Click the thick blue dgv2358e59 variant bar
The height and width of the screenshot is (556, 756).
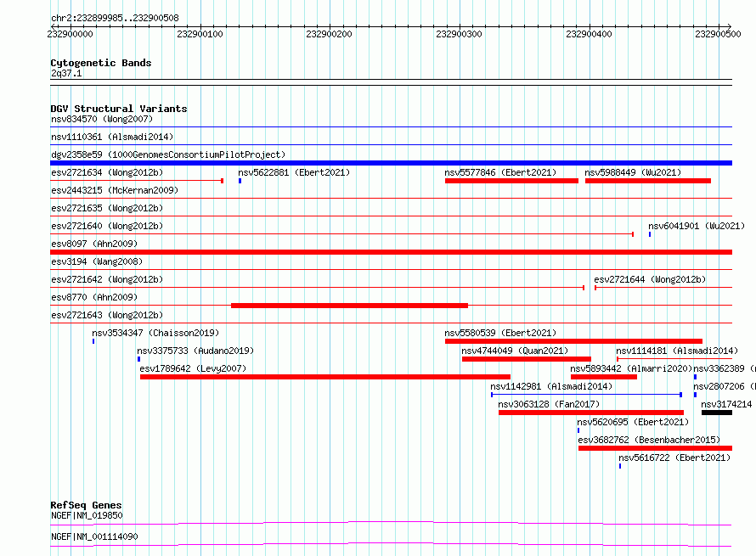(391, 163)
